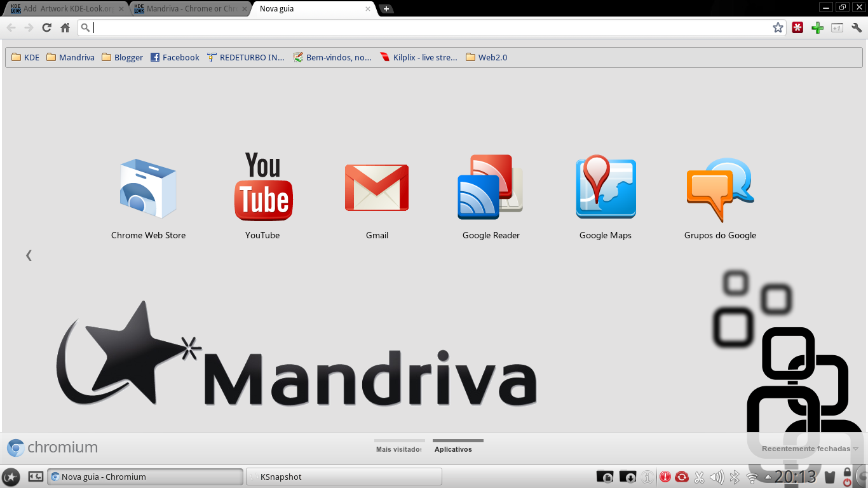868x488 pixels.
Task: Open the Mandriva star launcher menu
Action: pos(11,477)
